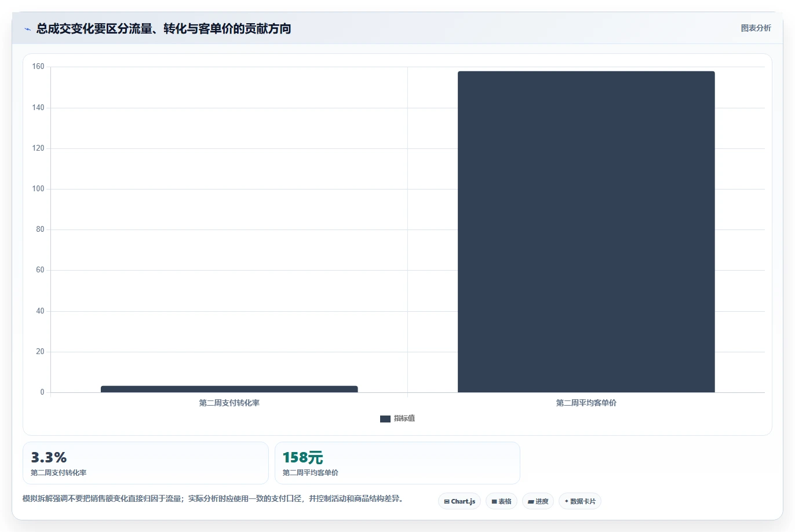Click the 3.3% data card value
795x532 pixels.
(x=49, y=457)
